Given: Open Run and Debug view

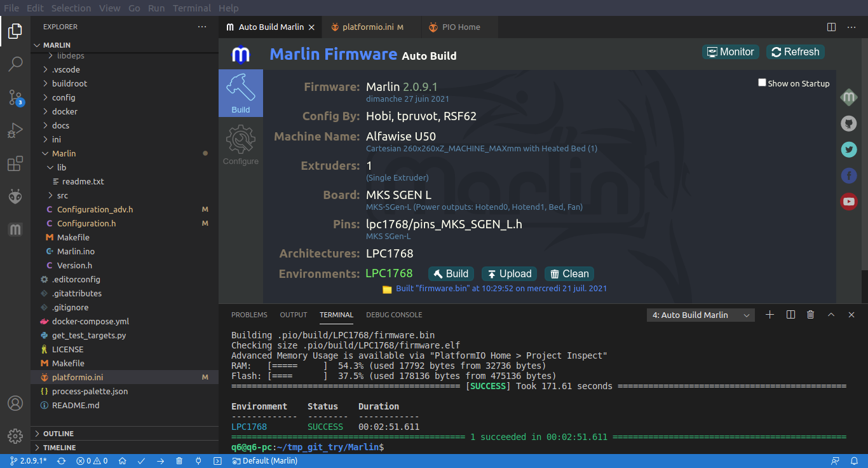Looking at the screenshot, I should 15,131.
